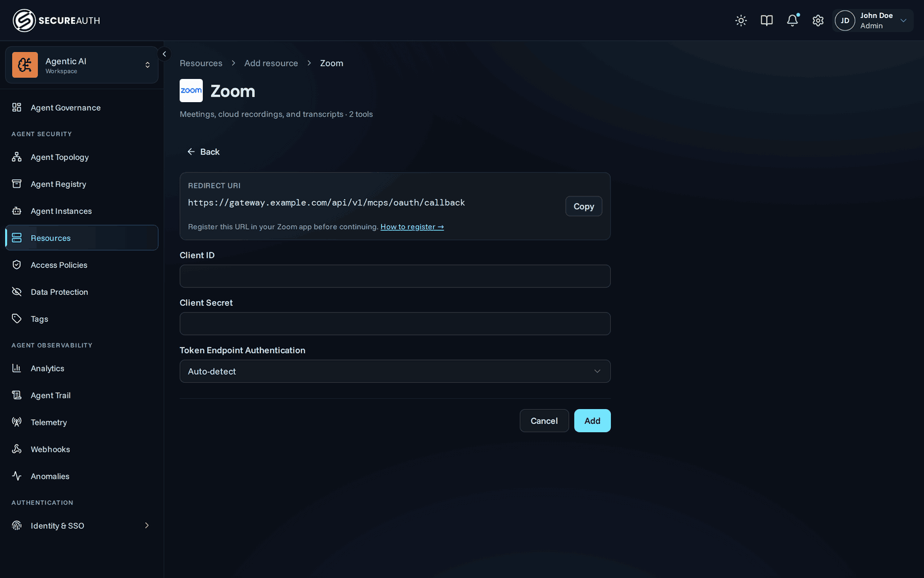Copy the redirect URI
Screen dimensions: 924x578
click(583, 206)
